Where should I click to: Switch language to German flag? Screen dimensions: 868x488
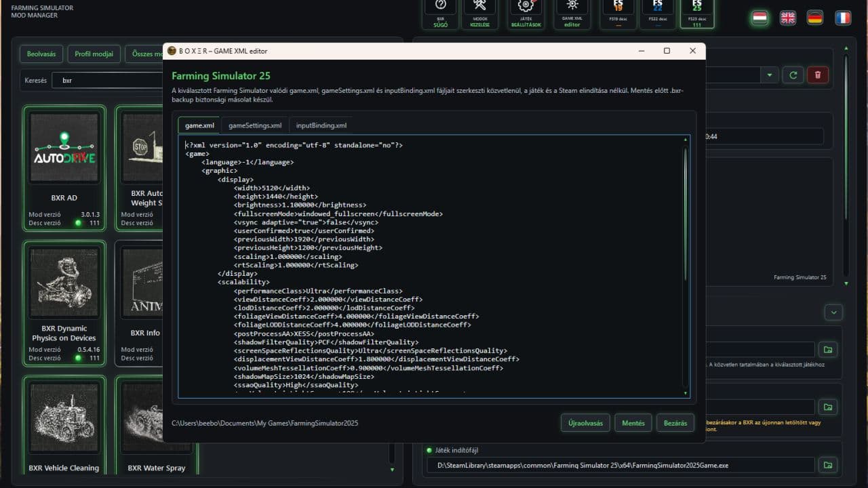tap(815, 18)
